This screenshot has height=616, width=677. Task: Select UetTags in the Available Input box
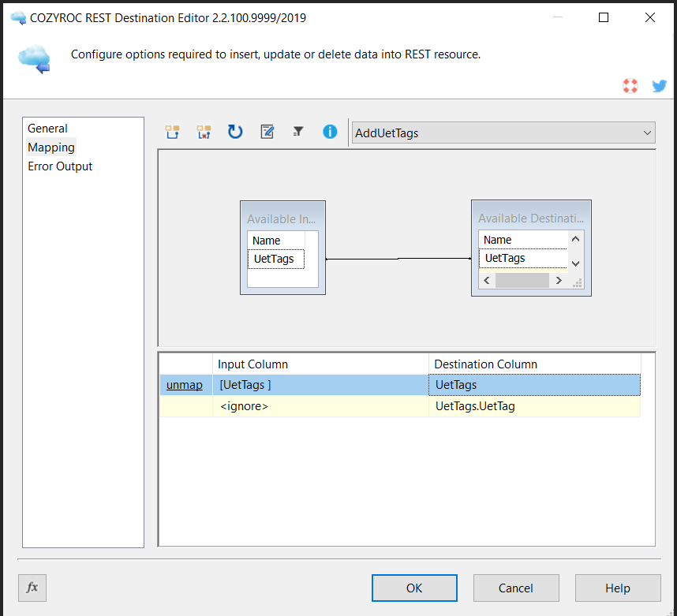(x=276, y=259)
